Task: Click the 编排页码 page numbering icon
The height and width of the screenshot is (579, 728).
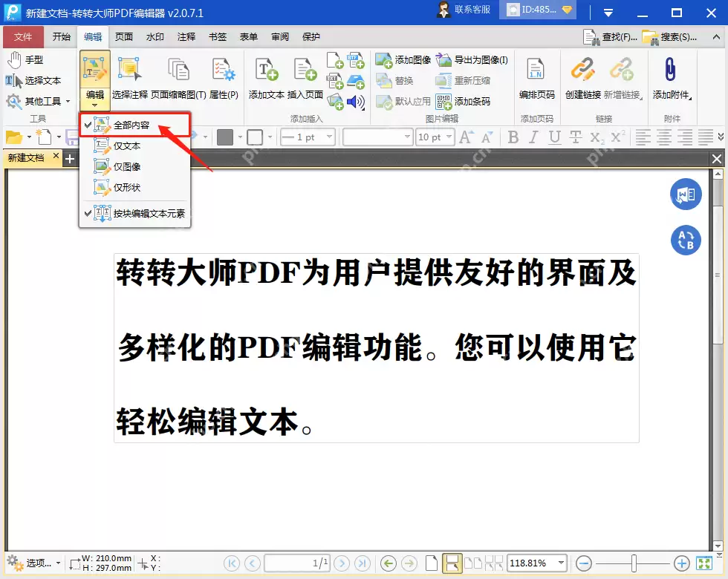Action: click(536, 74)
